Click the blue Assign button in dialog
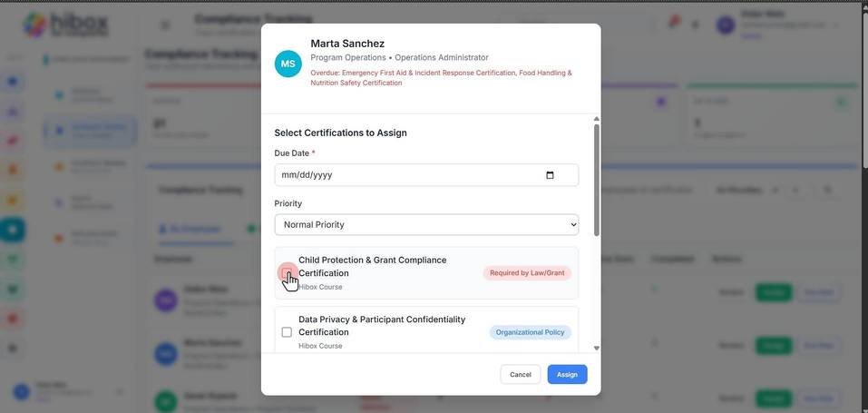This screenshot has height=413, width=868. click(x=568, y=375)
